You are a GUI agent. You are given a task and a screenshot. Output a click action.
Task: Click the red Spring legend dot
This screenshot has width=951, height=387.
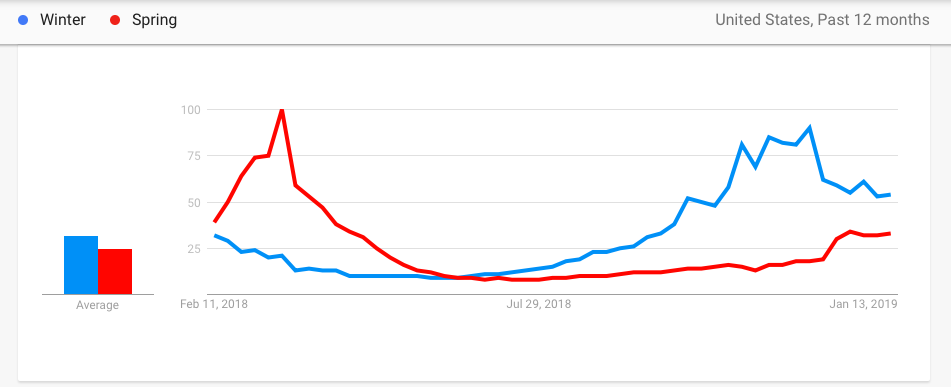(115, 20)
